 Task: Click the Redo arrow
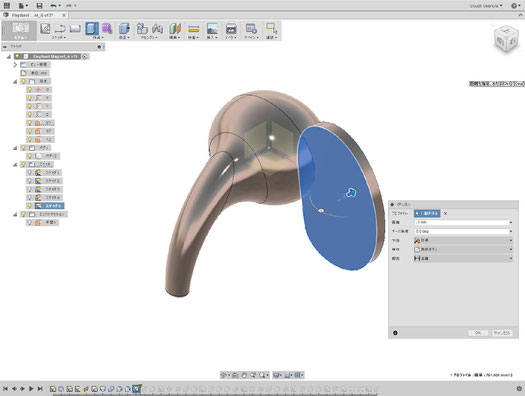coord(69,5)
